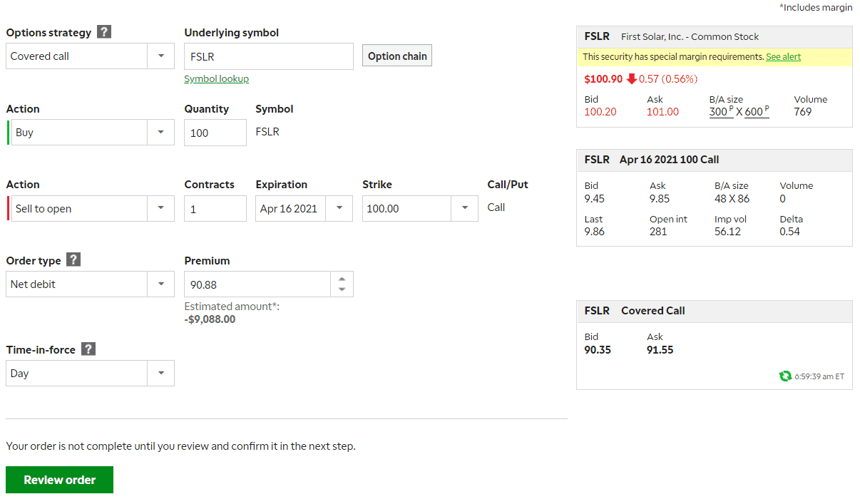Screen dimensions: 860x504
Task: Open Buy action dropdown
Action: pyautogui.click(x=92, y=133)
